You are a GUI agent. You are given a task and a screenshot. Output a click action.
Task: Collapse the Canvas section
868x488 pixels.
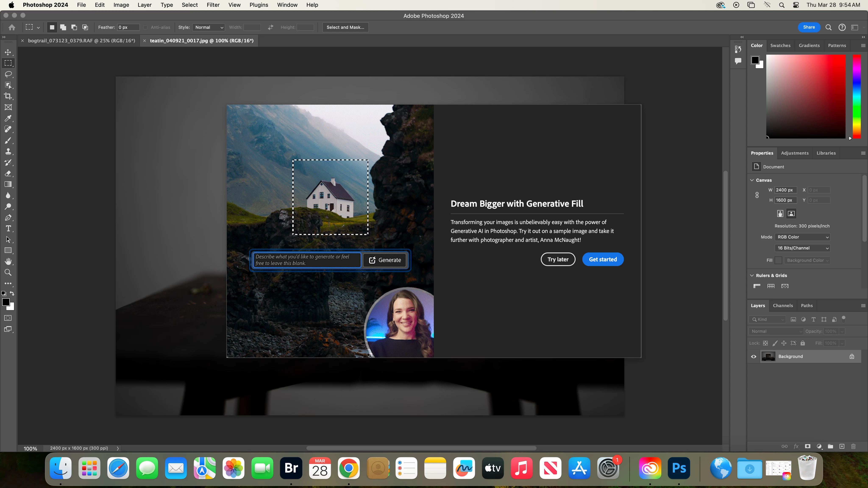point(752,180)
